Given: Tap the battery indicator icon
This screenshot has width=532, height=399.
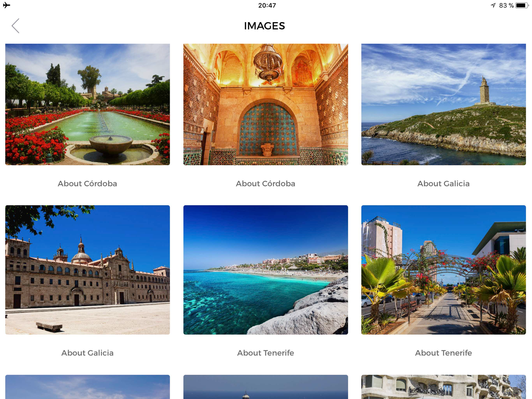Looking at the screenshot, I should pos(521,5).
